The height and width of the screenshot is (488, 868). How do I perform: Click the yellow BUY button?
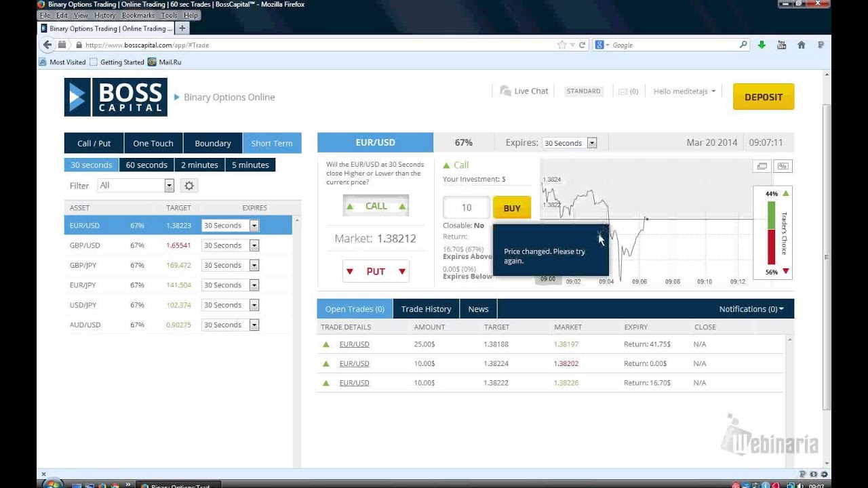click(512, 208)
